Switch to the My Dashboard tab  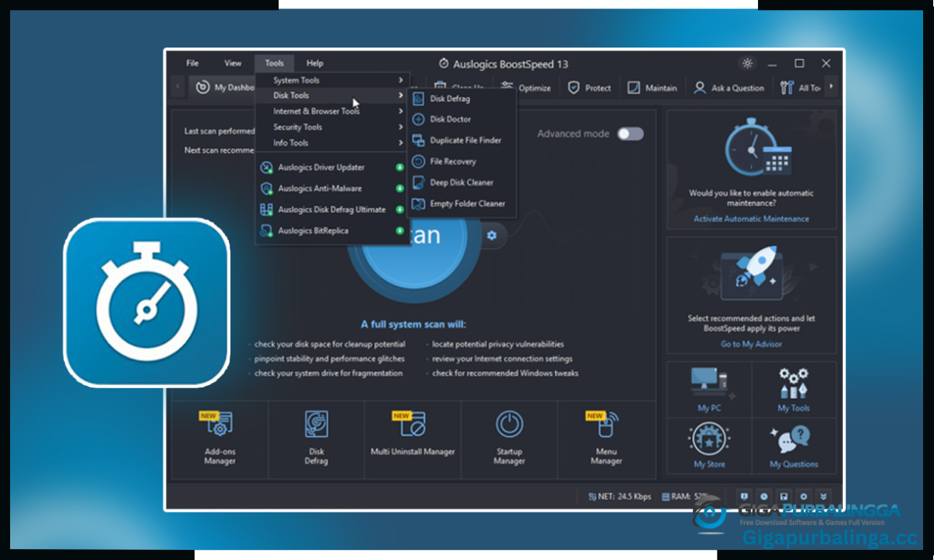[223, 88]
